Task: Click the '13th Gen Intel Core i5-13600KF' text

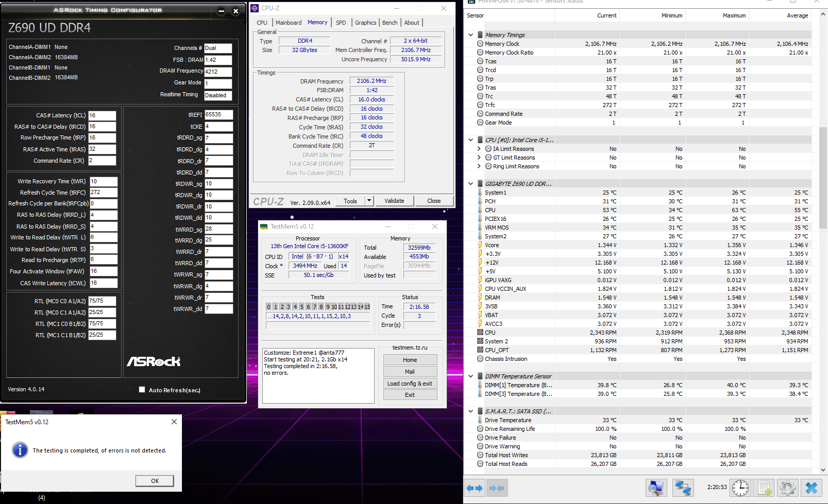Action: click(x=310, y=246)
